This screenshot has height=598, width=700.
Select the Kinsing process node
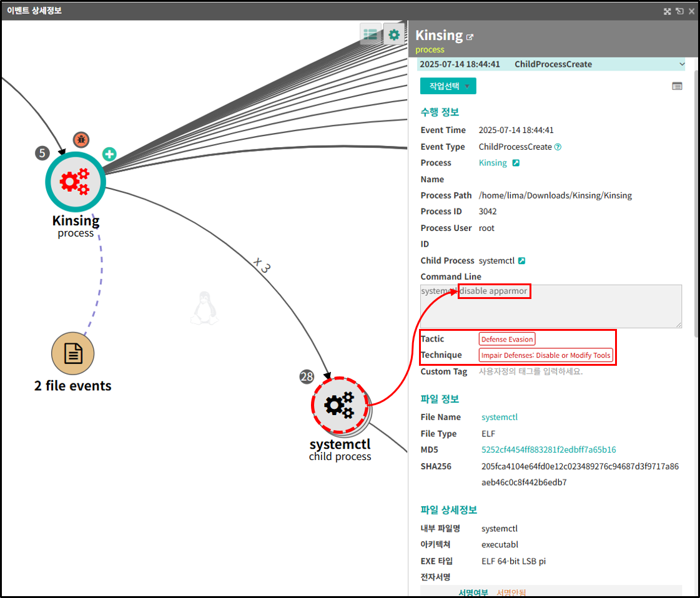[x=76, y=182]
